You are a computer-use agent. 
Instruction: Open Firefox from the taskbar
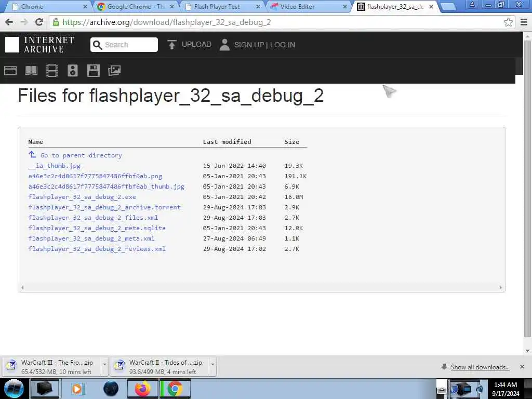click(x=142, y=389)
